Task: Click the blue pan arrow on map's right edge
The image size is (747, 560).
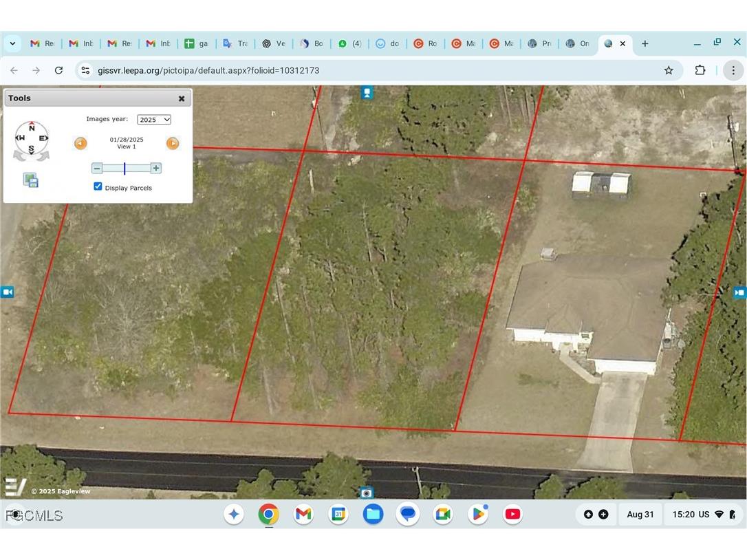Action: 740,292
